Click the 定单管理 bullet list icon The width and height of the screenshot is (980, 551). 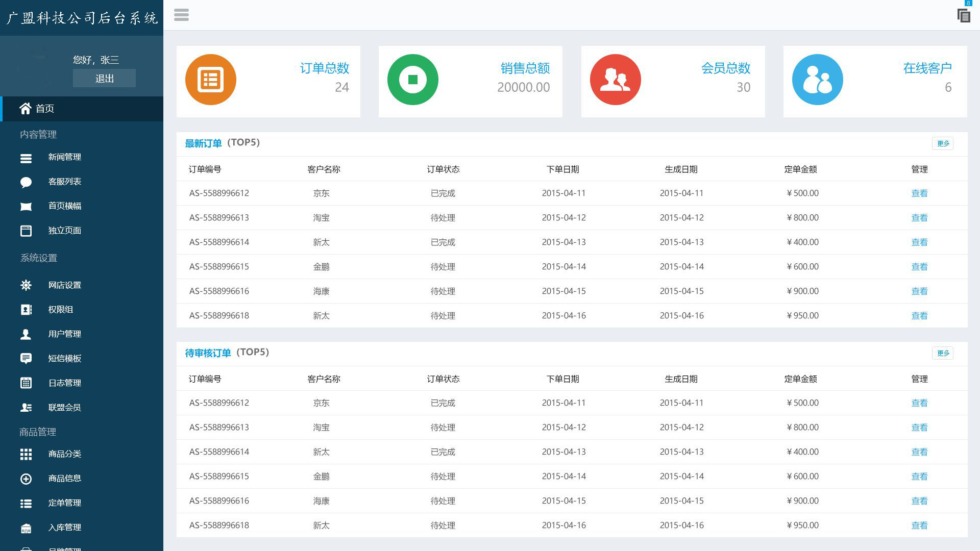[26, 503]
